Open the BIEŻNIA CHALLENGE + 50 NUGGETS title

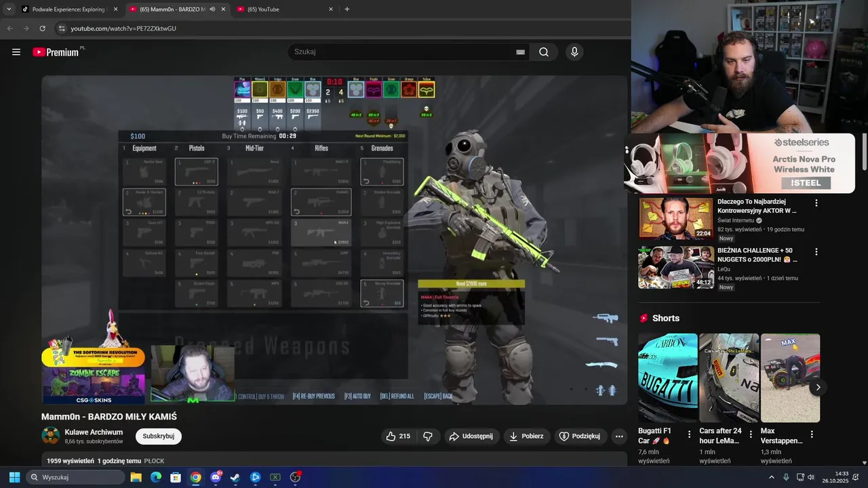click(x=758, y=255)
